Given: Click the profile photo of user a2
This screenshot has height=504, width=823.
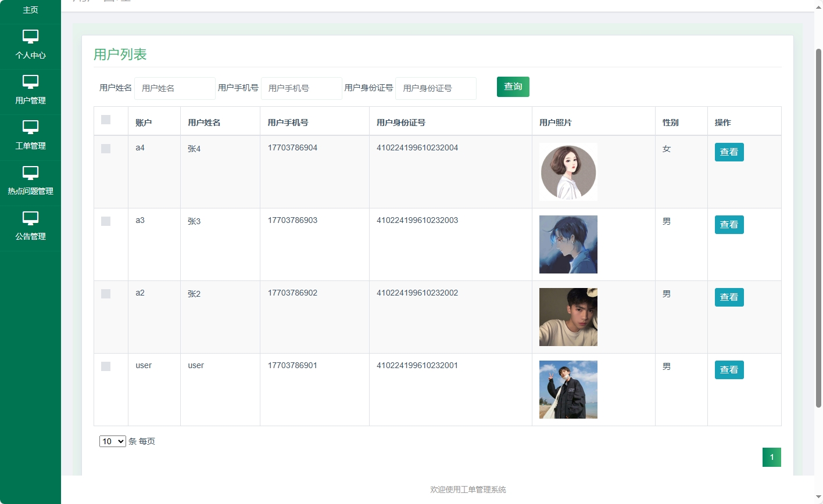Looking at the screenshot, I should coord(568,316).
